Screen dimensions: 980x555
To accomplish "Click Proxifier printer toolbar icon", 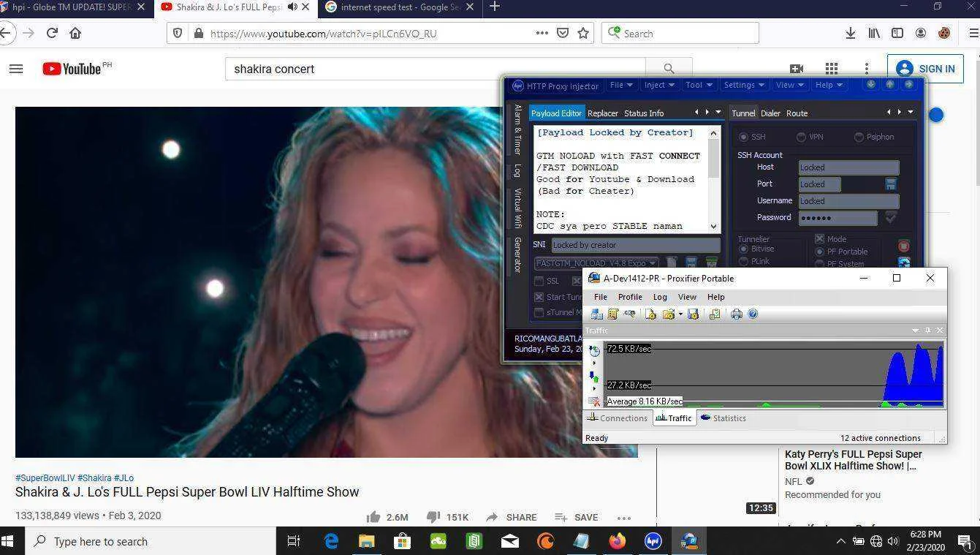I will [737, 314].
